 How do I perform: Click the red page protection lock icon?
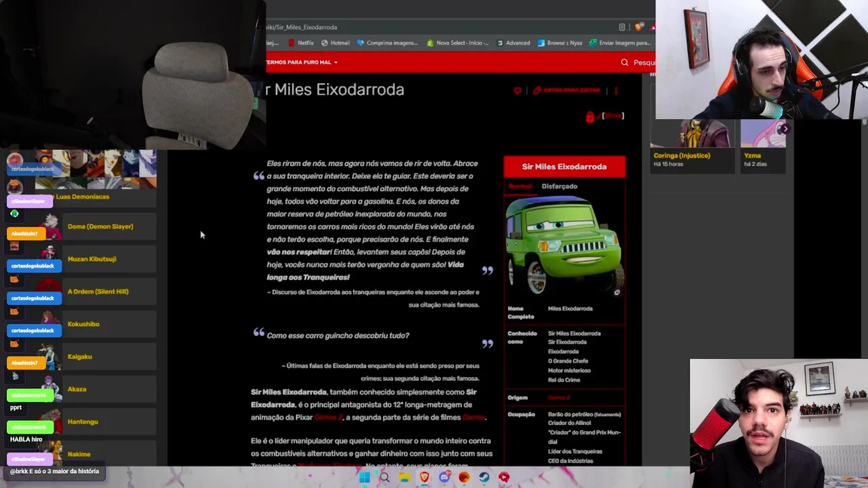tap(590, 117)
